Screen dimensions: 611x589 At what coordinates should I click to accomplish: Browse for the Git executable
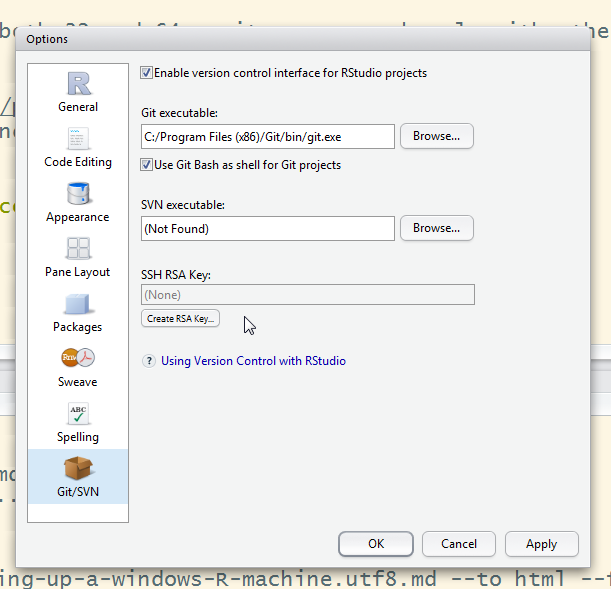point(437,136)
